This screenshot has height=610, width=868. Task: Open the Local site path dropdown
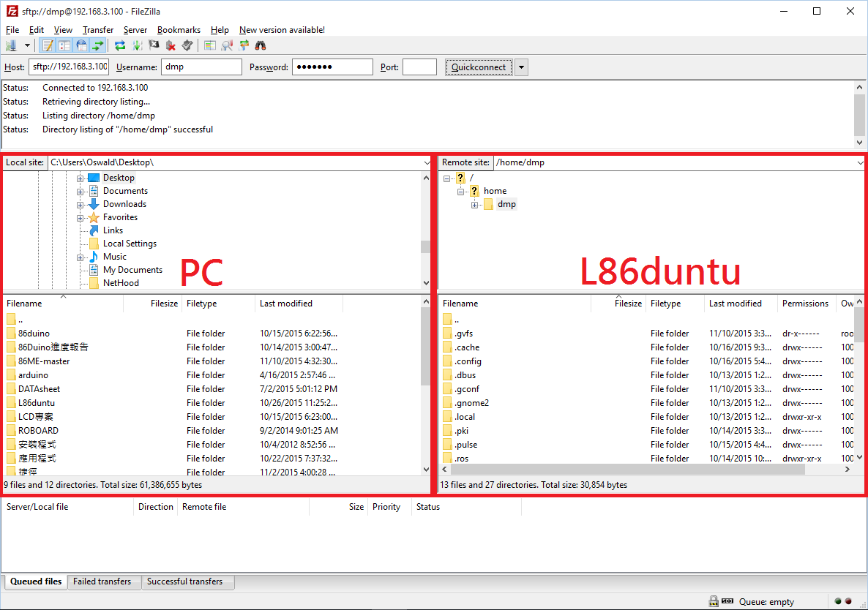point(426,162)
